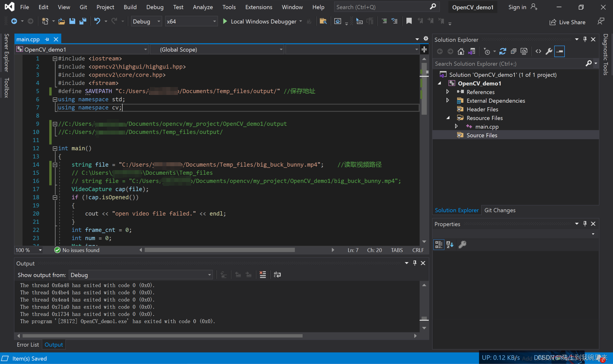Click Alphabetical sort icon in Properties panel

coord(450,244)
